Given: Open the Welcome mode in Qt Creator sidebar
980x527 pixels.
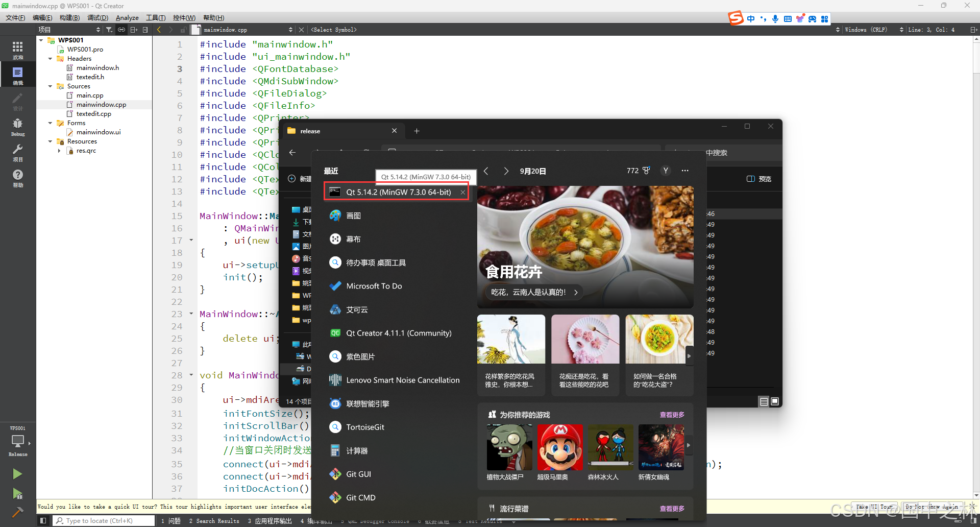Looking at the screenshot, I should pos(18,50).
